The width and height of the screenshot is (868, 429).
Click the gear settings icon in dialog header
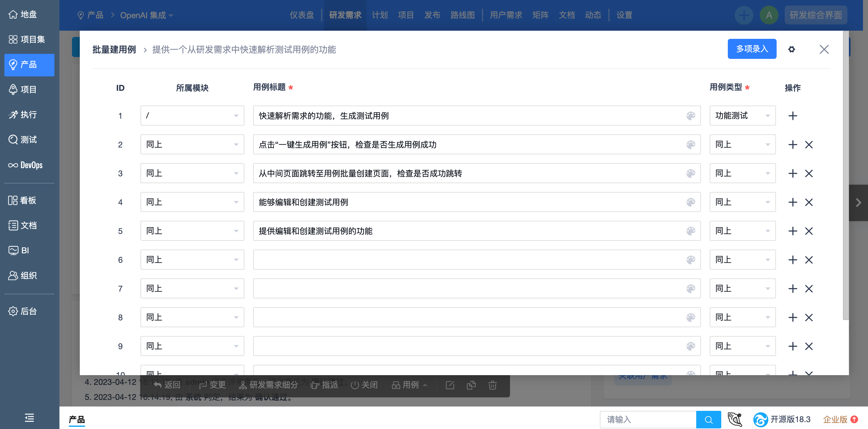click(792, 49)
